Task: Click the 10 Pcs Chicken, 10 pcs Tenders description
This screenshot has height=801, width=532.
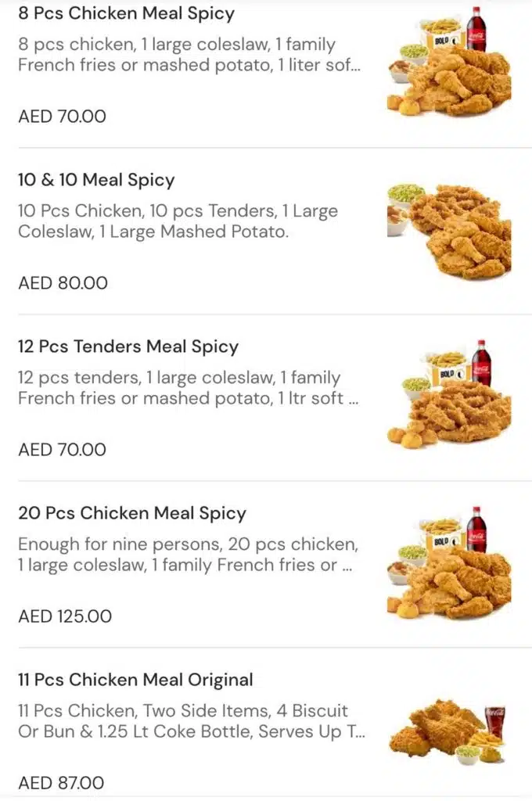Action: tap(178, 221)
